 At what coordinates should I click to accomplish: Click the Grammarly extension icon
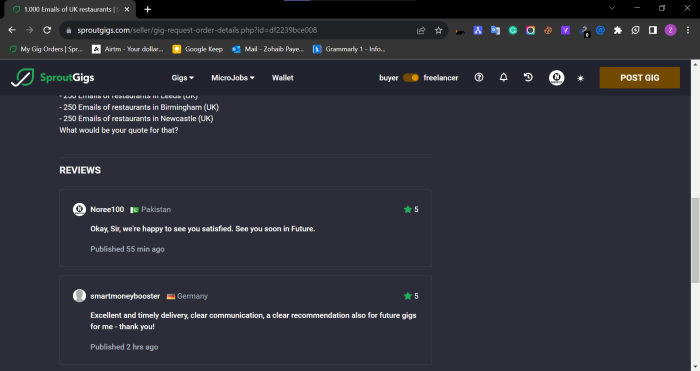[513, 30]
